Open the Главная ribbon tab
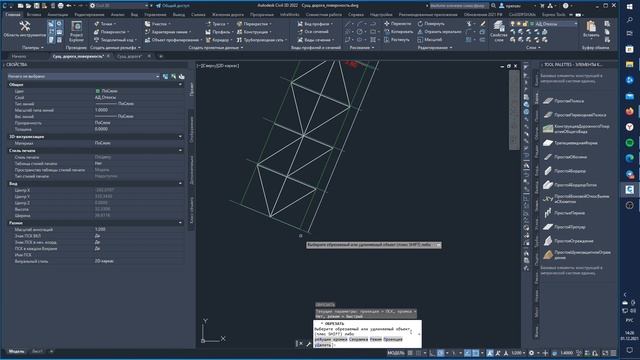640x360 pixels. pyautogui.click(x=13, y=14)
